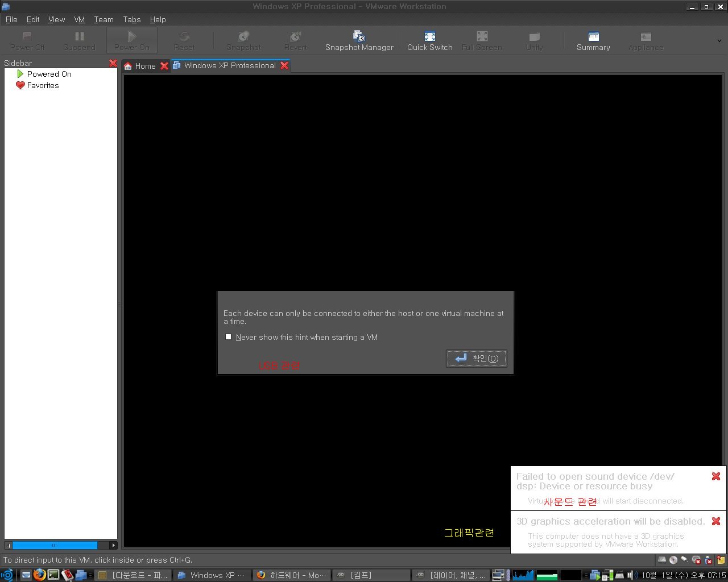Viewport: 728px width, 582px height.
Task: Dismiss the sound device error notification
Action: 716,476
